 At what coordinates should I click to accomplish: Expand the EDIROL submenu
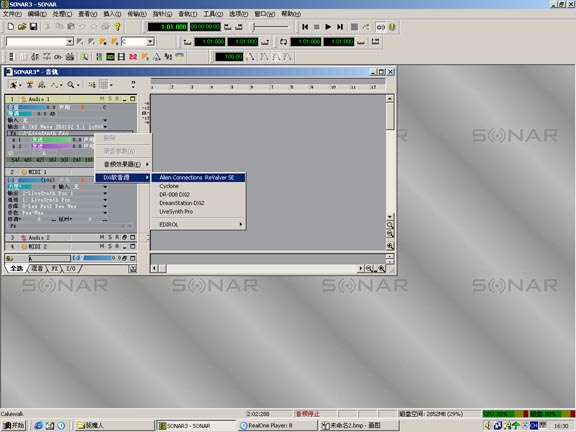coord(198,224)
